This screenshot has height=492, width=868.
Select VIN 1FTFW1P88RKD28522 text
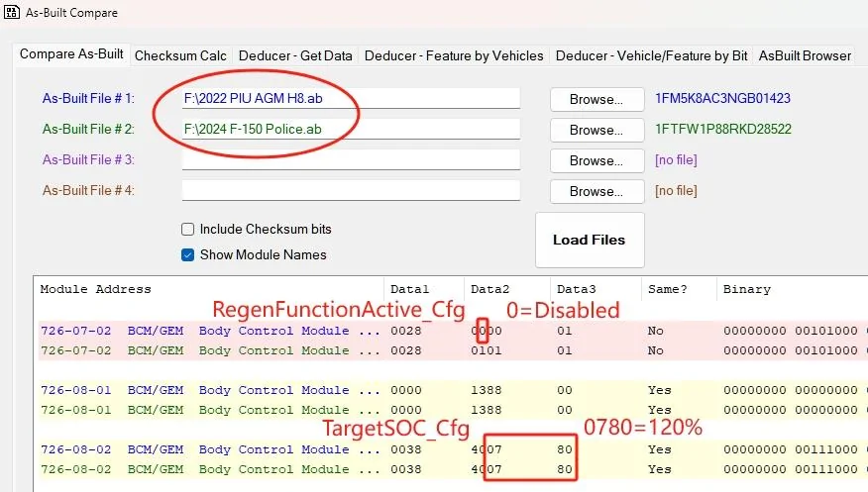pyautogui.click(x=723, y=129)
